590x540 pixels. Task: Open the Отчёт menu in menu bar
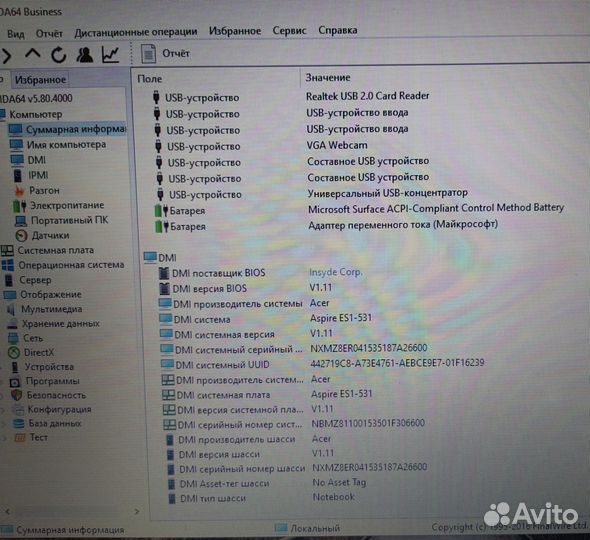pos(49,33)
